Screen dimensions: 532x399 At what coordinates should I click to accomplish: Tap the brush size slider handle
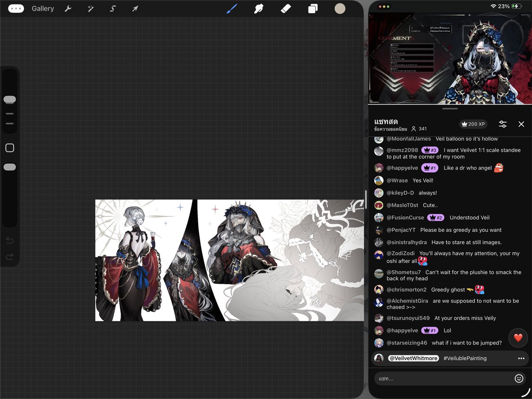pos(10,100)
